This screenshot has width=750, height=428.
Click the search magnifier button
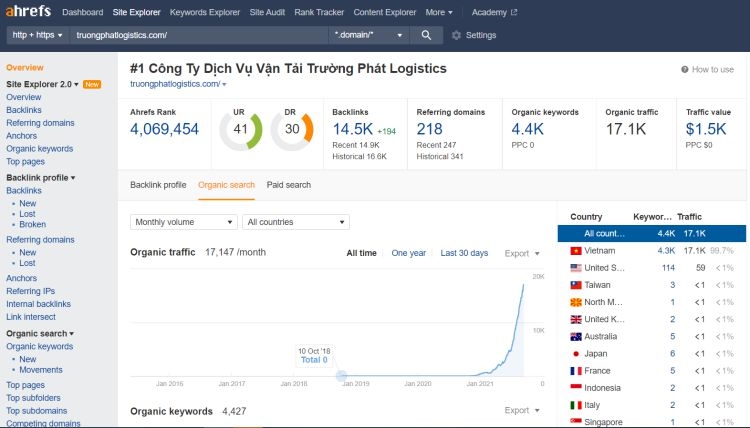point(426,35)
